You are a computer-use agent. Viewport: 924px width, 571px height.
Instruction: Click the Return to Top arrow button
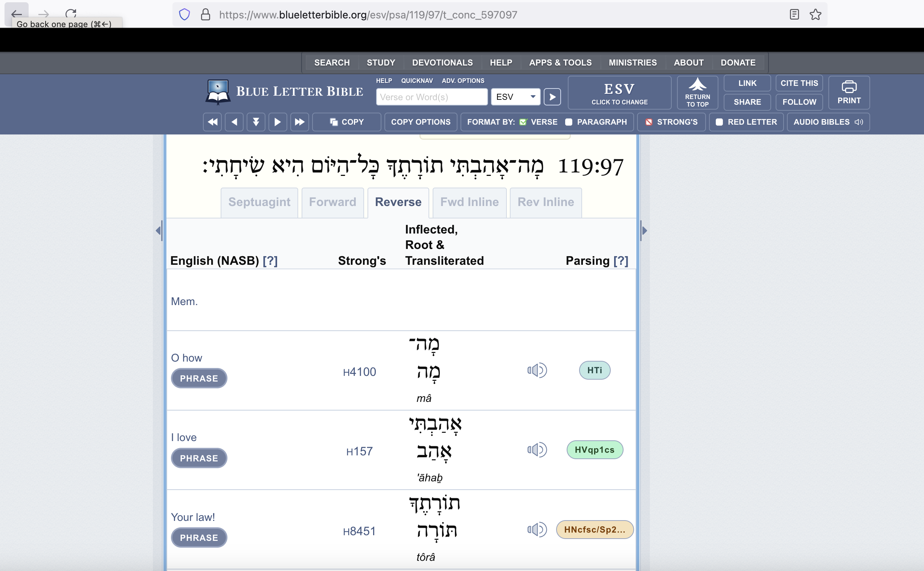click(x=698, y=93)
